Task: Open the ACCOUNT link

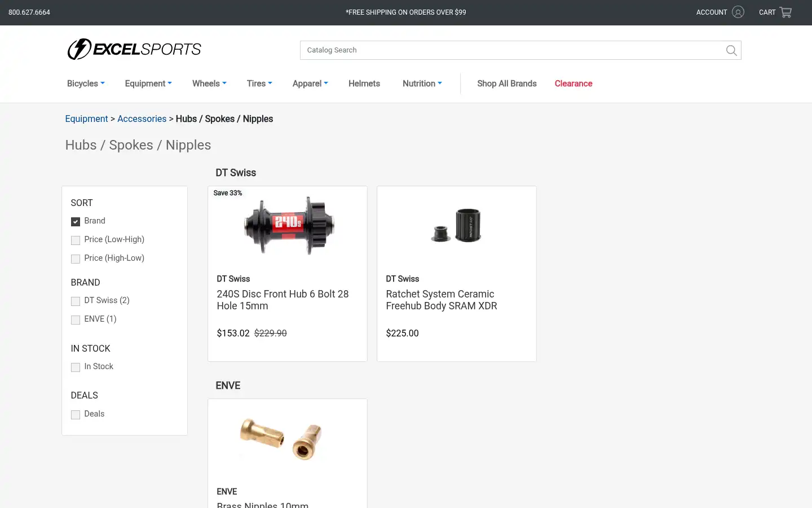Action: point(712,12)
